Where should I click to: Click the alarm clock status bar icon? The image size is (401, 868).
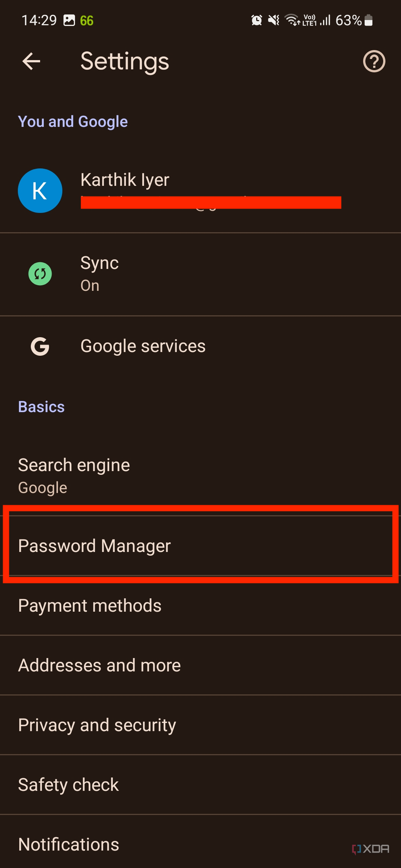[257, 20]
